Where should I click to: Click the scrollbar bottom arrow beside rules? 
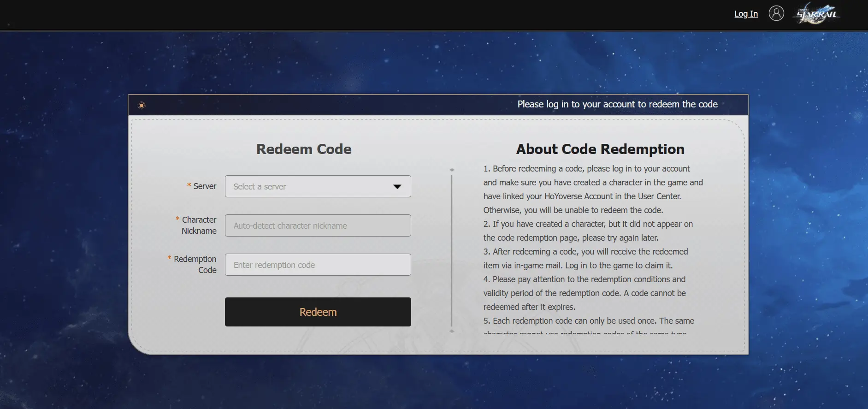(452, 331)
